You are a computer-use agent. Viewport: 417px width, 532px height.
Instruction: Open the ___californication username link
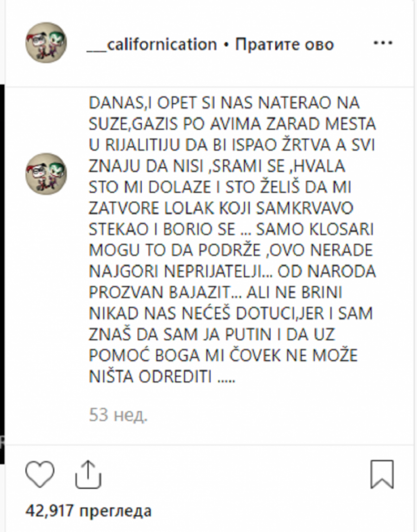[152, 44]
